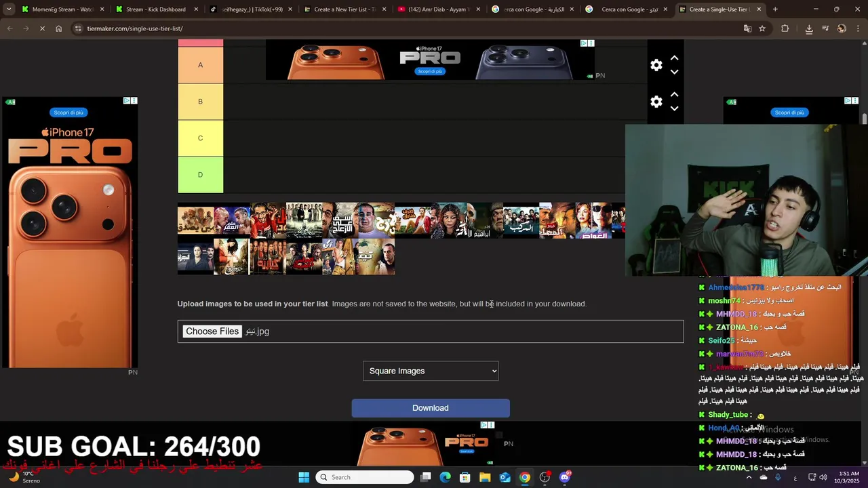Stop loading the page
The image size is (868, 488).
[42, 28]
